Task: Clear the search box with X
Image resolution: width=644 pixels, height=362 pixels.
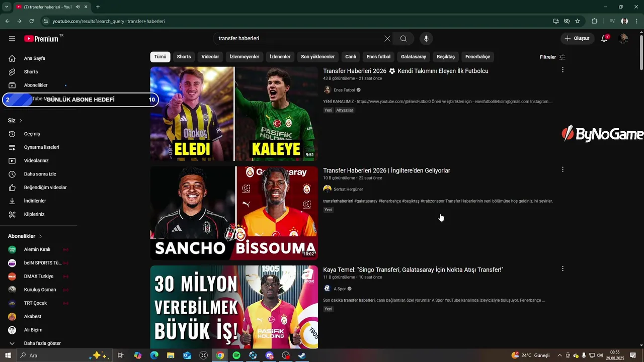Action: pos(387,39)
